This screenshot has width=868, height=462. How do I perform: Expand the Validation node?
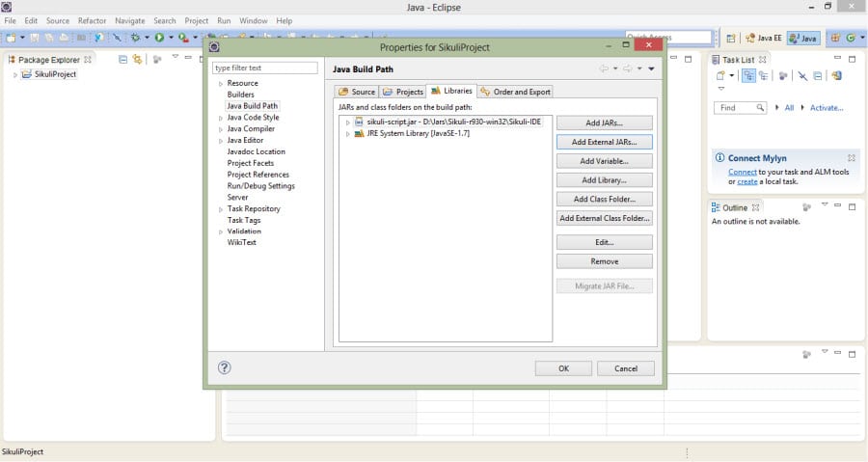[x=220, y=232]
